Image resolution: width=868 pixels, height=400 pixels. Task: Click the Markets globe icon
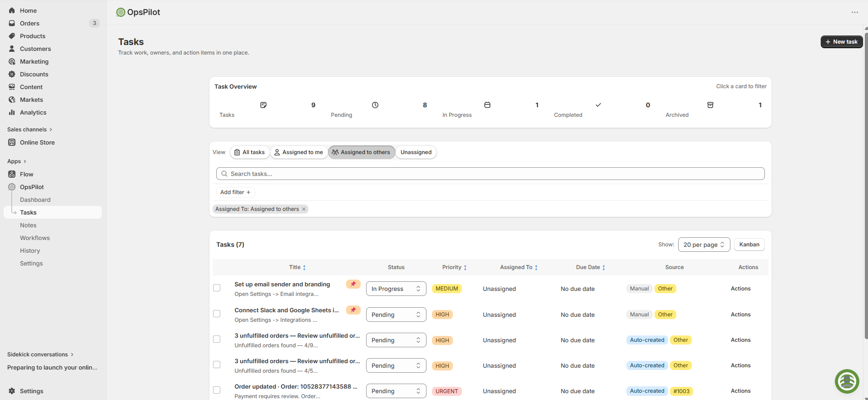pyautogui.click(x=12, y=100)
